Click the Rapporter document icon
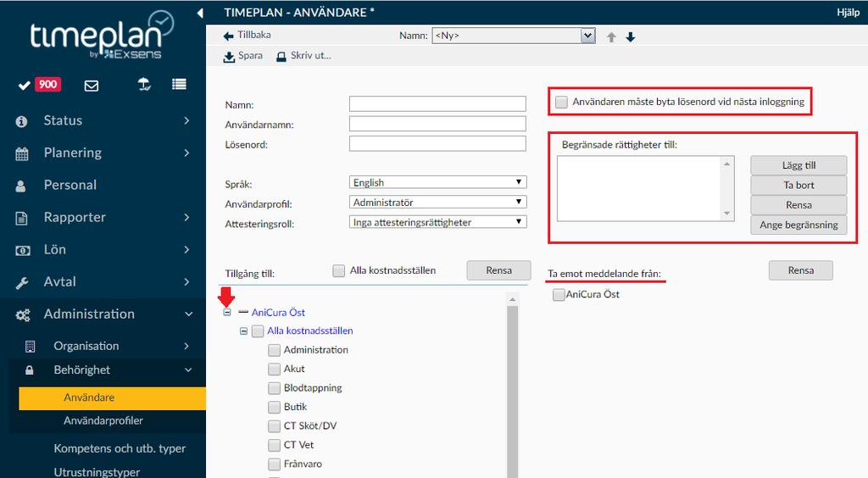Image resolution: width=868 pixels, height=478 pixels. 21,218
